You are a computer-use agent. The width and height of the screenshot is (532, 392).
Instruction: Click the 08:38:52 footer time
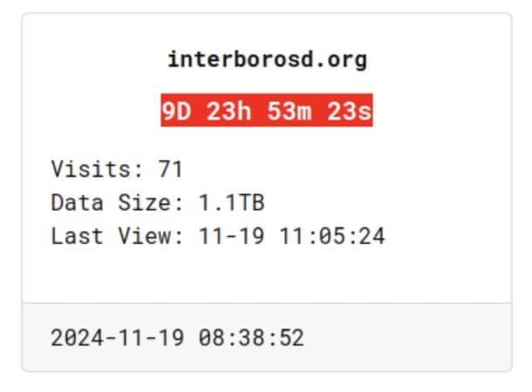coord(251,337)
